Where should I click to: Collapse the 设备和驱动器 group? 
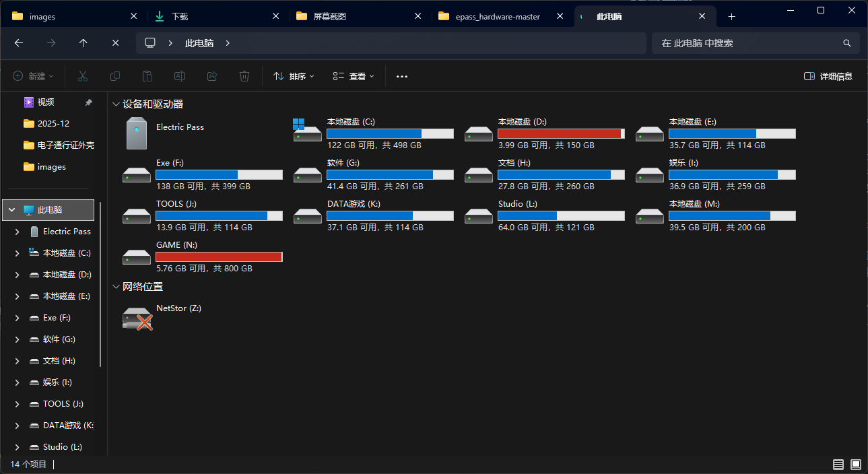(x=116, y=104)
